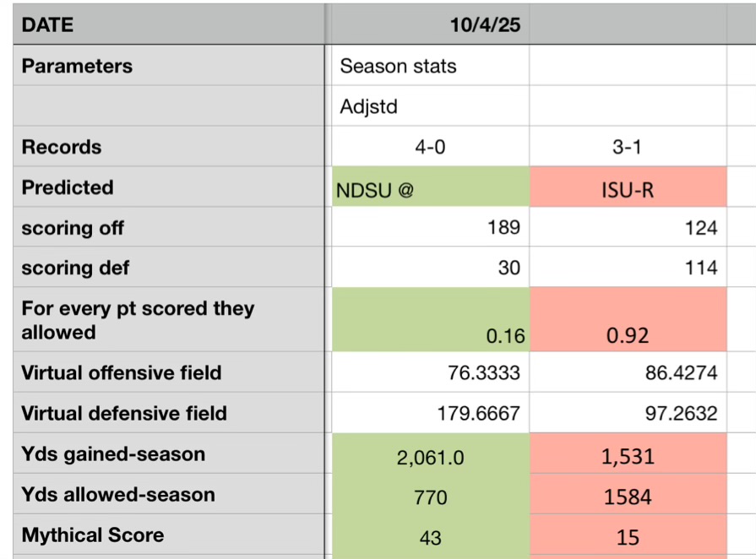Viewport: 756px width, 559px height.
Task: Select the Mythical Score 43 cell
Action: (x=430, y=536)
